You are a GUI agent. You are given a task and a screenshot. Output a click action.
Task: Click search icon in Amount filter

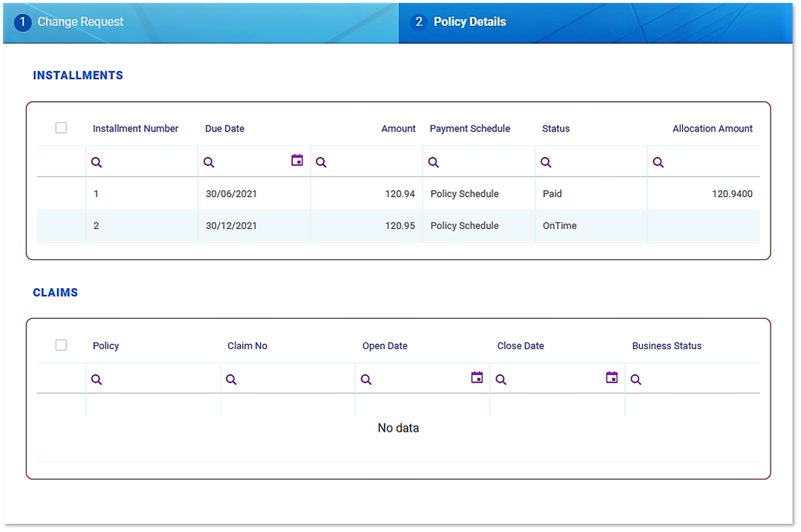[x=321, y=163]
